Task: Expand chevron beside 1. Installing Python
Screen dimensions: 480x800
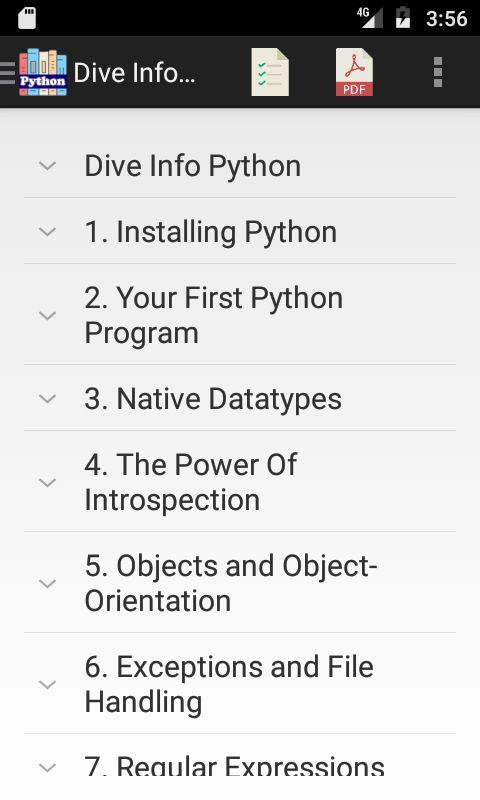Action: pyautogui.click(x=47, y=232)
